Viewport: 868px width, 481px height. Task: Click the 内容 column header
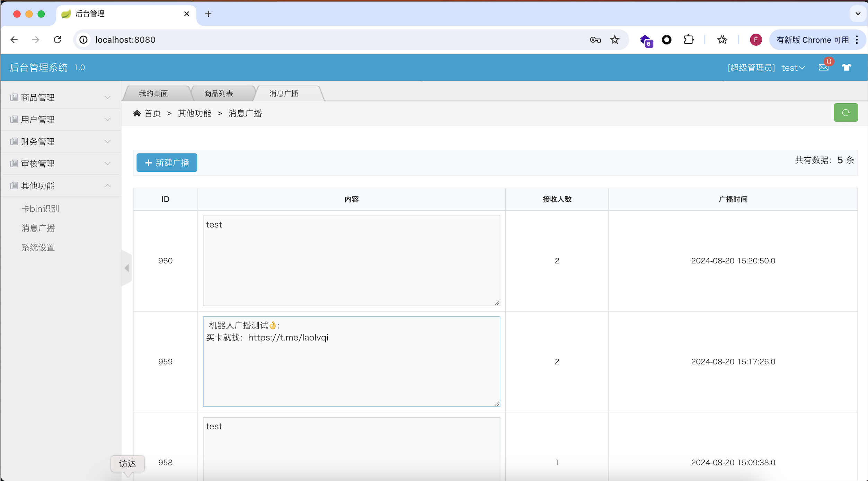pyautogui.click(x=352, y=199)
